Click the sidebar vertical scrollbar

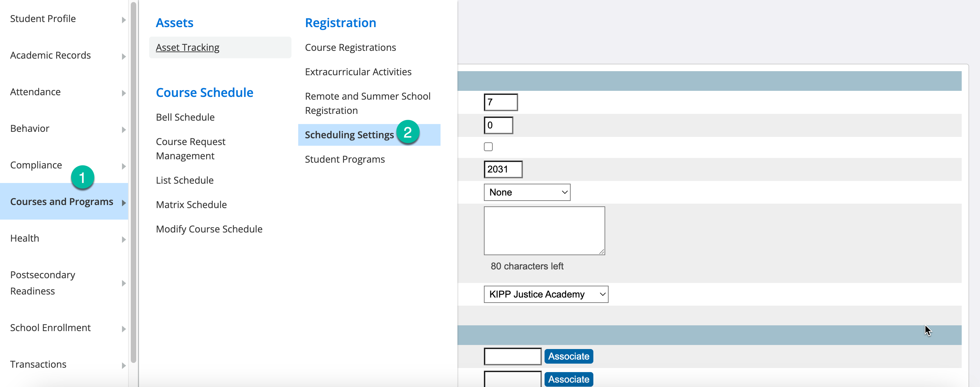pos(133,183)
